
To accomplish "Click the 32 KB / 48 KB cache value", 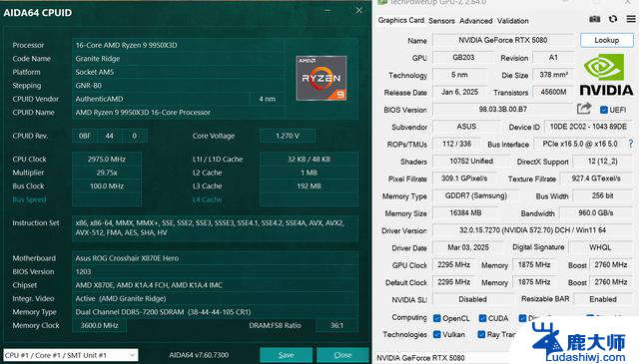I will point(309,160).
